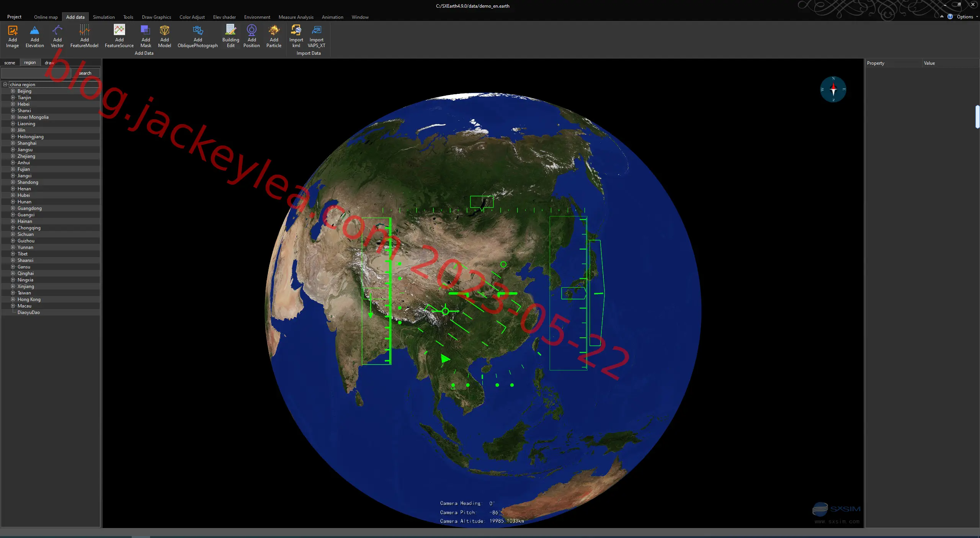Select the Add Elevation icon

pos(34,36)
